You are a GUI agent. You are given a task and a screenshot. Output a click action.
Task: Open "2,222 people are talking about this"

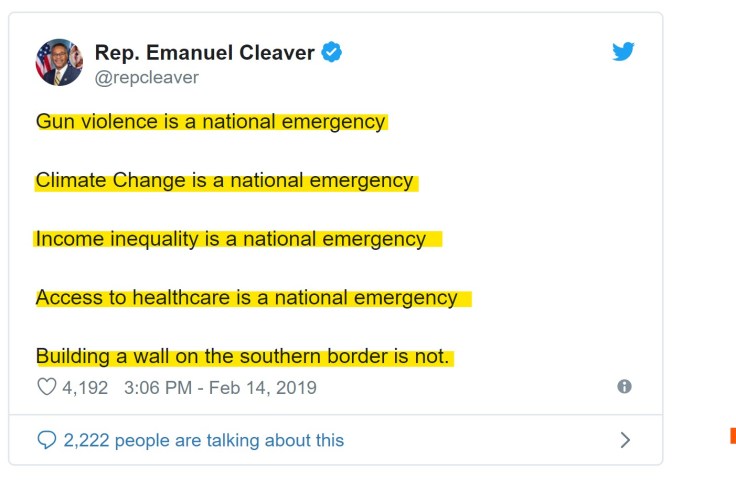coord(203,440)
